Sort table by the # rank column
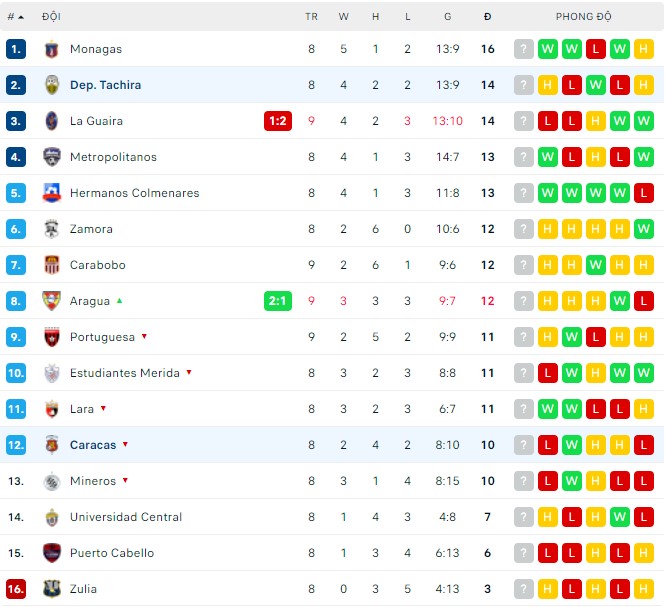Image resolution: width=667 pixels, height=607 pixels. pyautogui.click(x=15, y=17)
